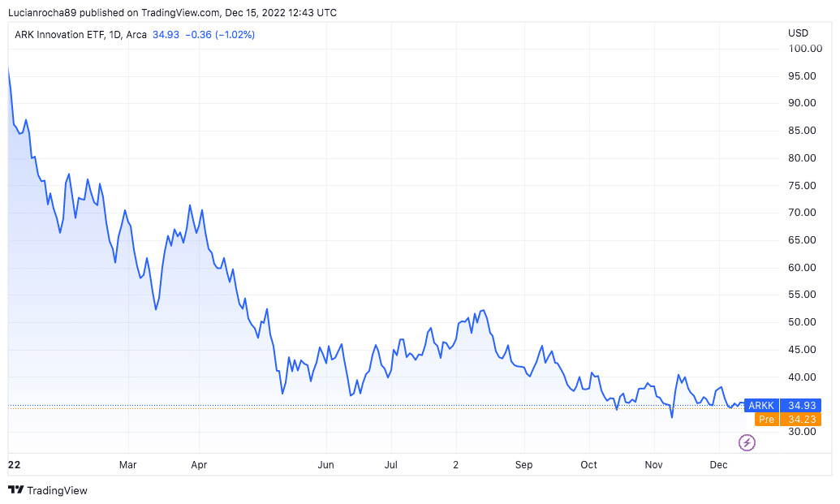Click the 30.00 price axis label
840x504 pixels.
[802, 432]
